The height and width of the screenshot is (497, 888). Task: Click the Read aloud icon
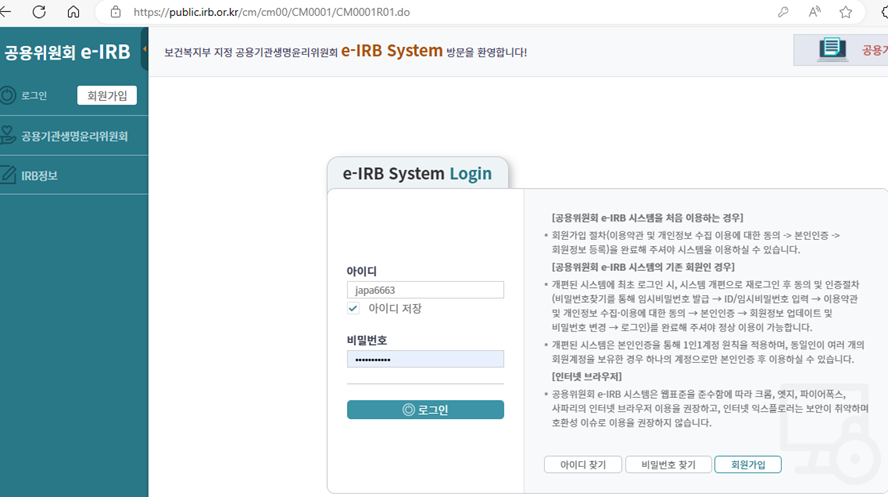(x=814, y=12)
